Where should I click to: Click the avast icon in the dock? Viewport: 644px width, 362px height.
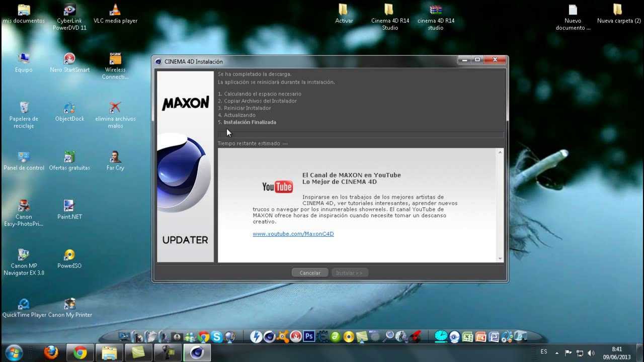click(282, 336)
